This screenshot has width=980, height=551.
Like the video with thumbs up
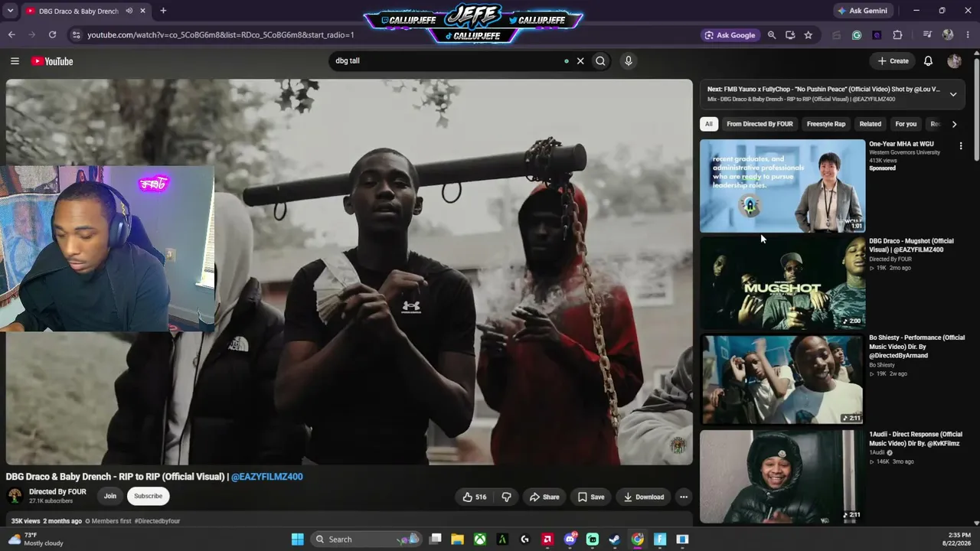pos(475,497)
